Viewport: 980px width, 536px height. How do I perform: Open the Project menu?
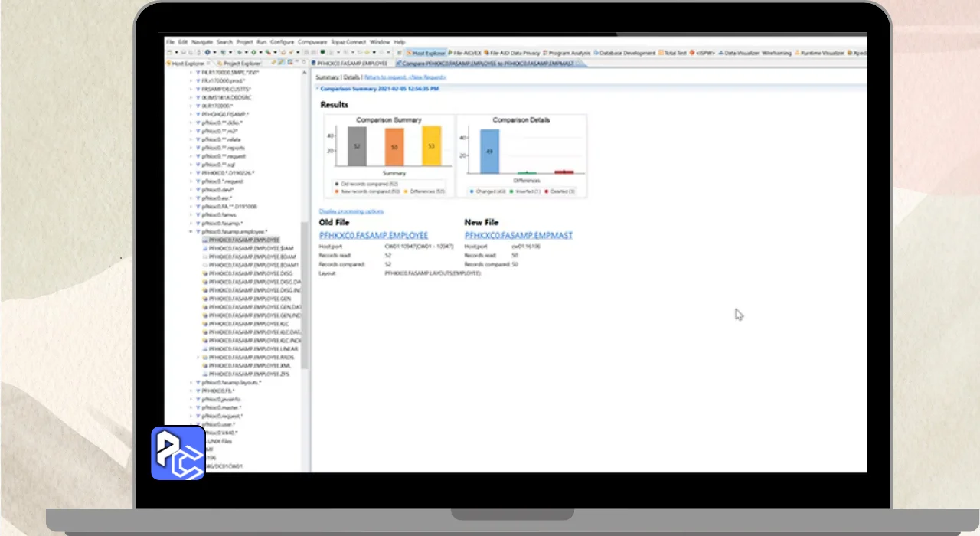[245, 42]
